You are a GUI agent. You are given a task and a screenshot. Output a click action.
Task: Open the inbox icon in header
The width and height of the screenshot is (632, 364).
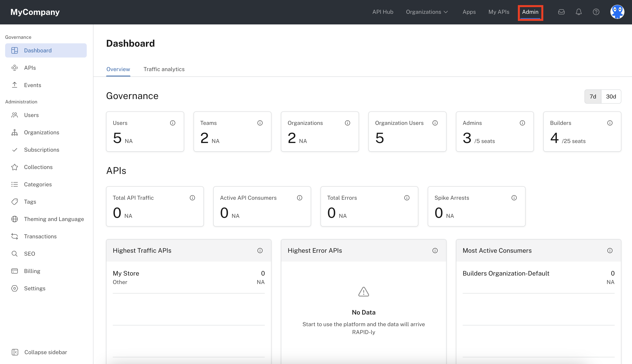pyautogui.click(x=561, y=12)
